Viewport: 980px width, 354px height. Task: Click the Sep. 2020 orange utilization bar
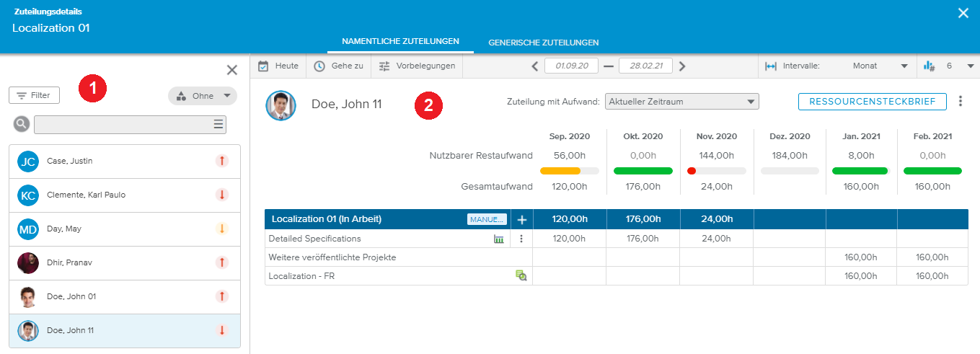[x=560, y=171]
